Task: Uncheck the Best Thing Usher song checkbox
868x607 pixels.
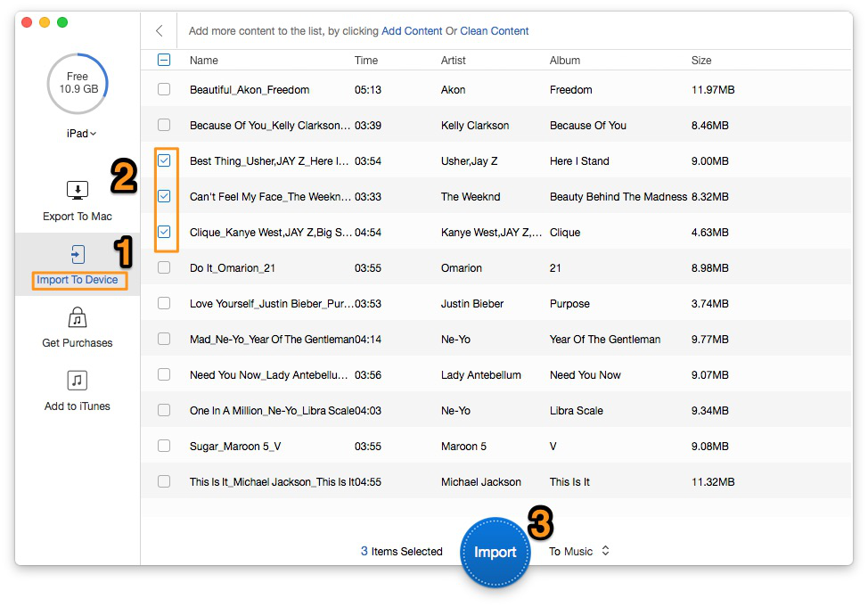Action: tap(164, 160)
